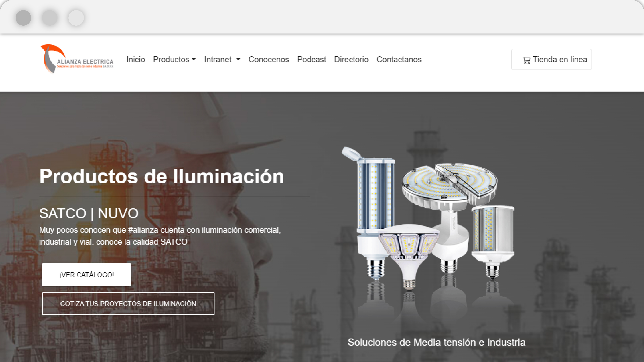The image size is (644, 362).
Task: Click the Alianza Electrica logo
Action: (x=77, y=59)
